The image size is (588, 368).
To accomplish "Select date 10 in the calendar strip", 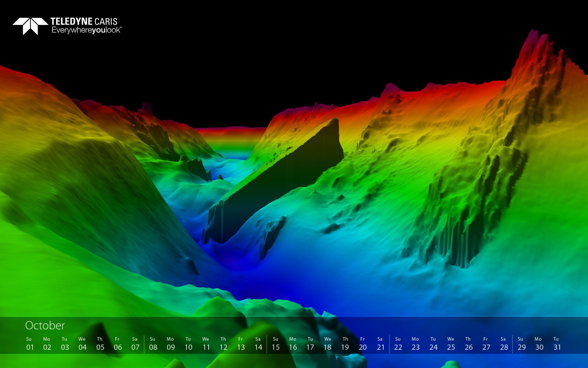I will pyautogui.click(x=188, y=347).
